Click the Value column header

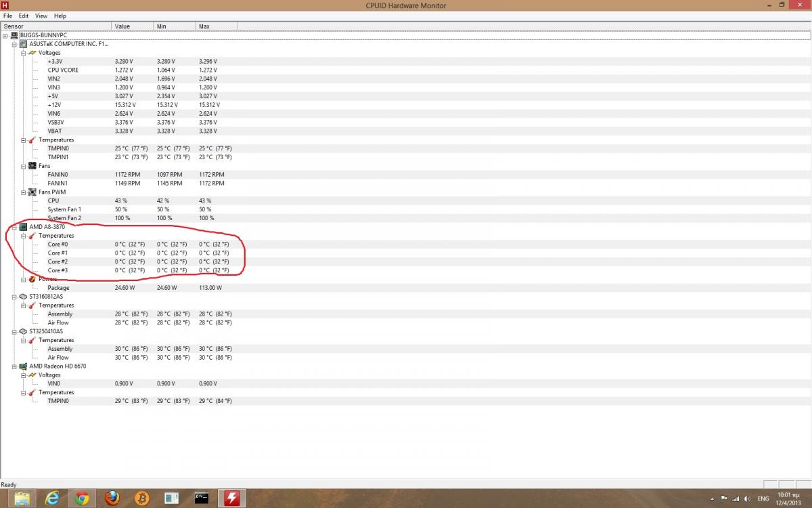pos(133,26)
